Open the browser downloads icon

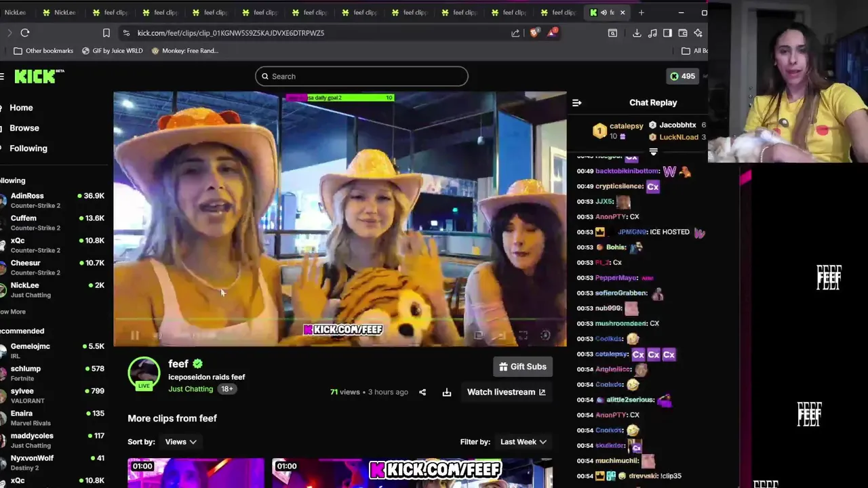(637, 33)
